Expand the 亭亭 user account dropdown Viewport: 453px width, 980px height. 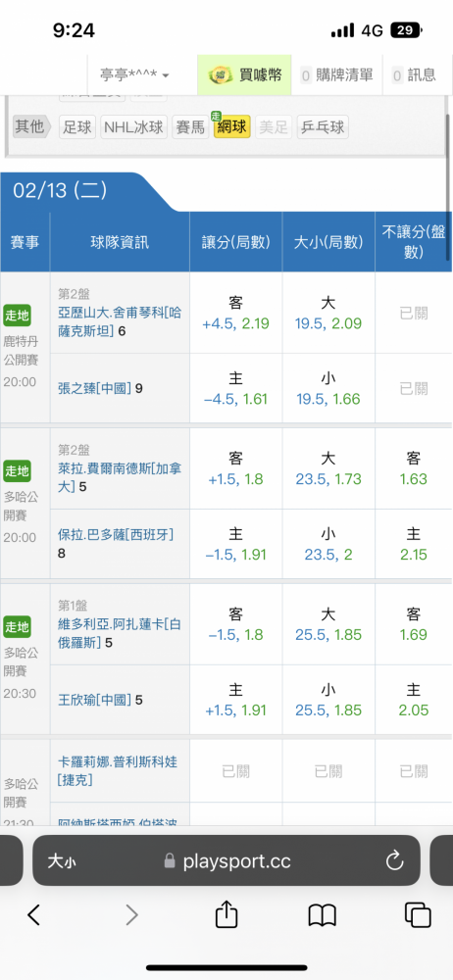pos(134,75)
